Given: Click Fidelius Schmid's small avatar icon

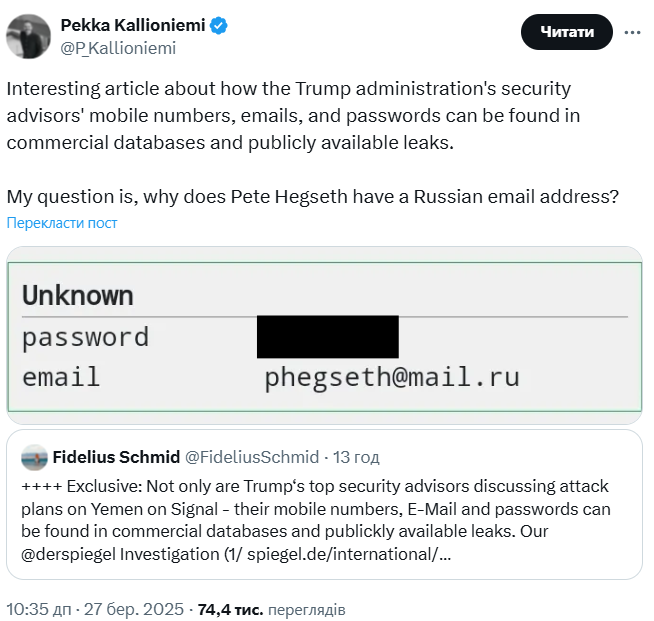Looking at the screenshot, I should click(x=33, y=457).
